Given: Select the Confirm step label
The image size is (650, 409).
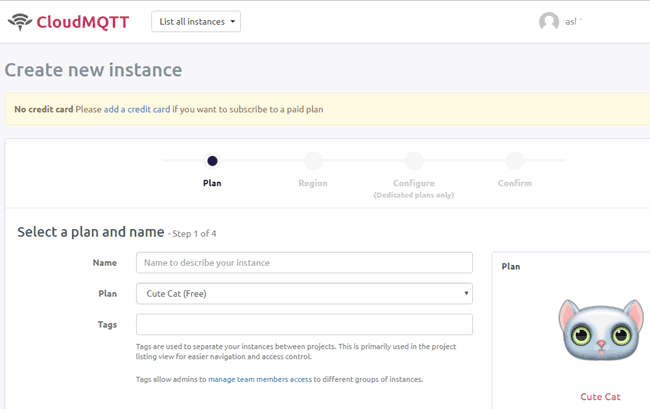Looking at the screenshot, I should coord(515,183).
